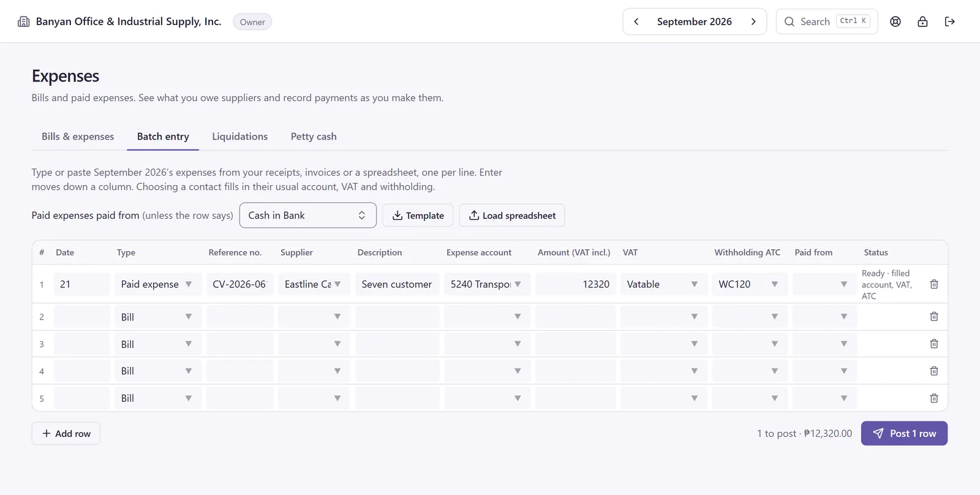Open row 1 Paid expense type dropdown
The image size is (980, 495).
158,284
